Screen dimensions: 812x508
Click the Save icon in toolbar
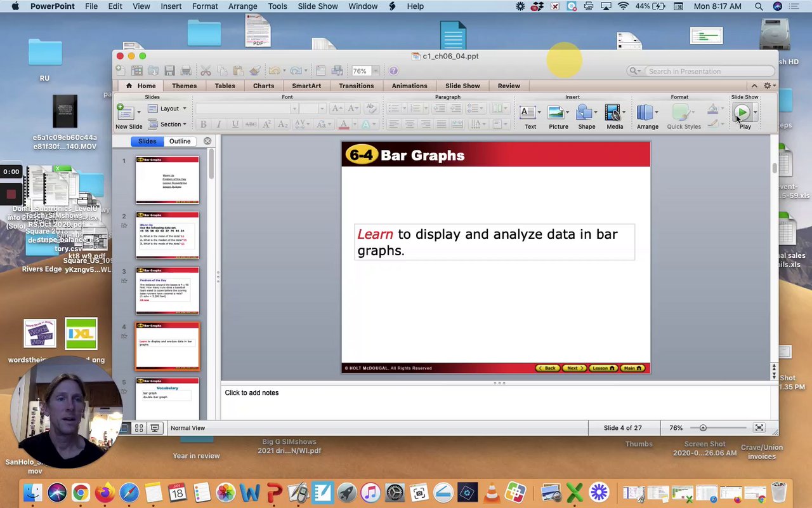tap(169, 70)
